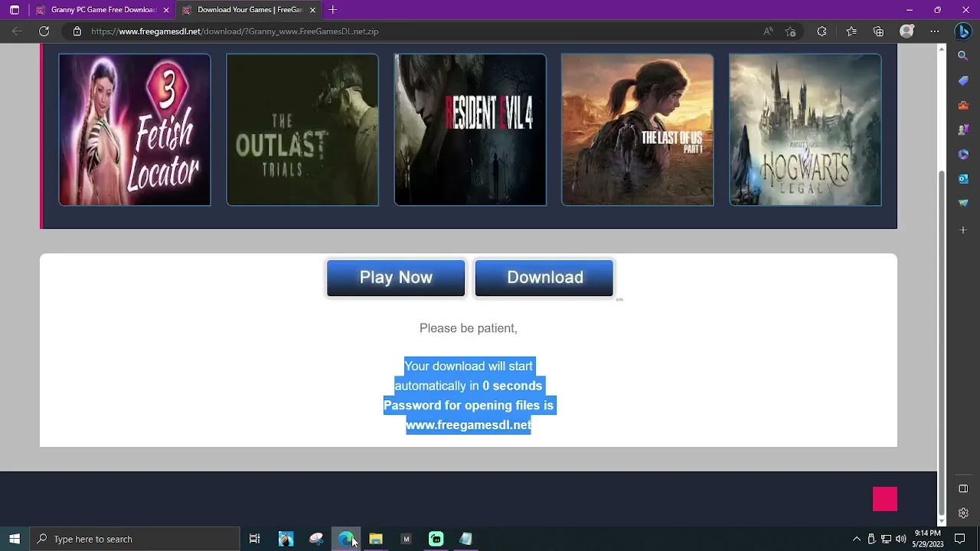Image resolution: width=980 pixels, height=551 pixels.
Task: Click 'Password for opening files is' text
Action: [469, 406]
